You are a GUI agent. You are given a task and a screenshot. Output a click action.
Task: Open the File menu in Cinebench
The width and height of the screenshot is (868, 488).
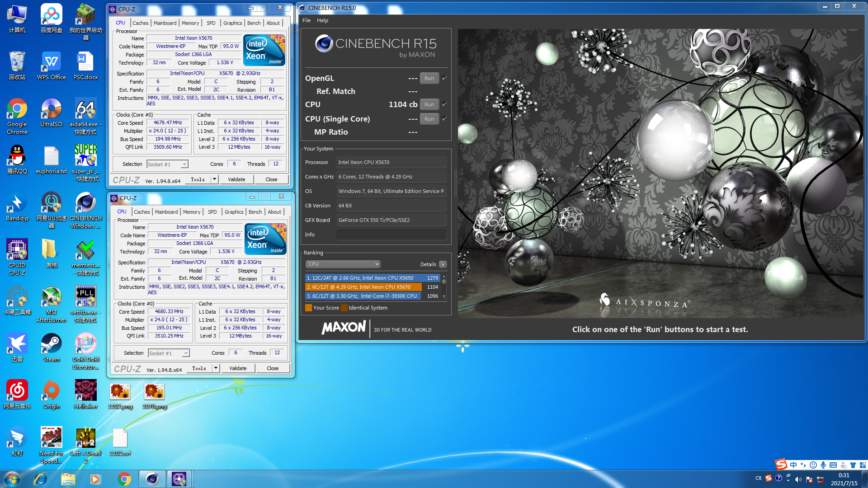307,20
